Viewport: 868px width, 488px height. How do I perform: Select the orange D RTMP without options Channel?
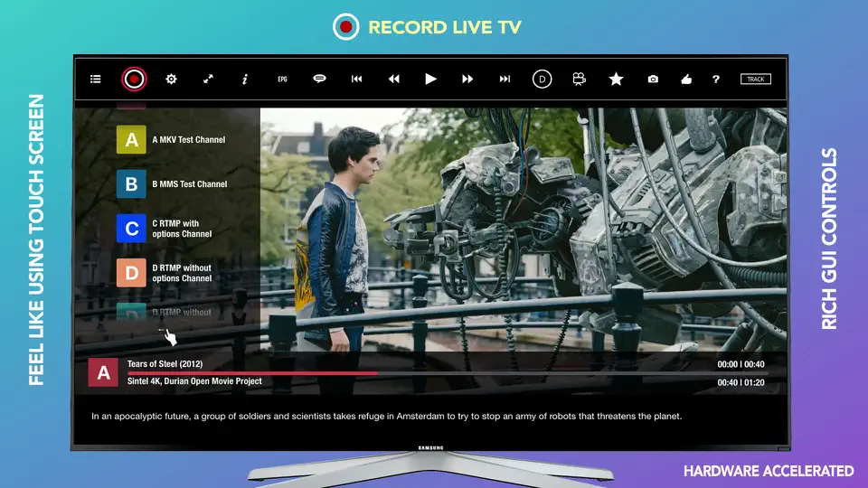click(165, 273)
